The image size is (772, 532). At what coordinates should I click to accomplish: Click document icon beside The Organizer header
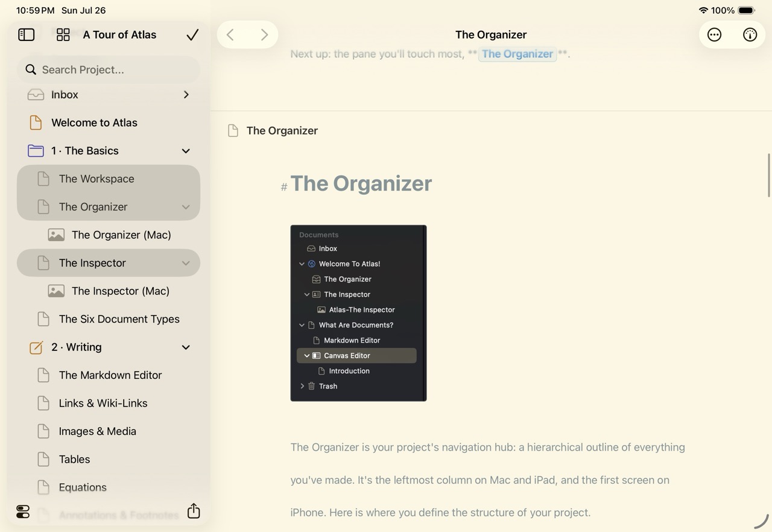pos(233,131)
